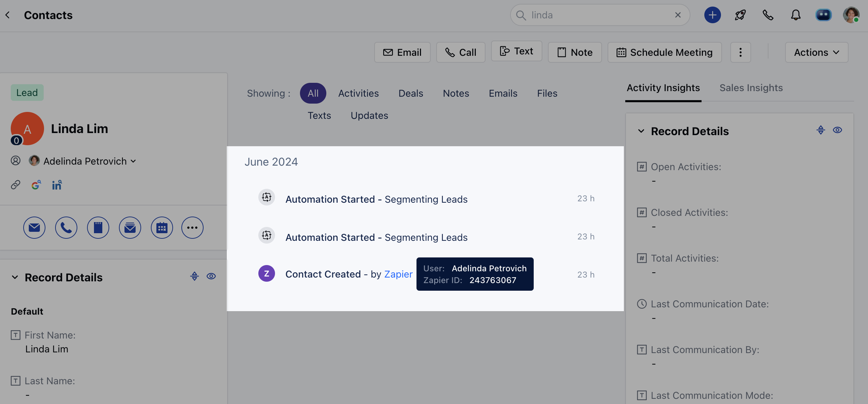The height and width of the screenshot is (404, 868).
Task: Collapse left Record Details section
Action: [x=15, y=277]
